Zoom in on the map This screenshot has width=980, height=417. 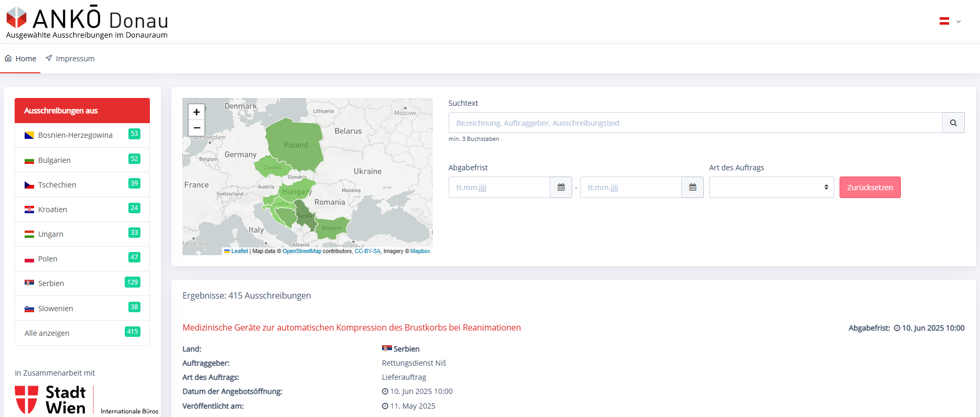pos(197,112)
